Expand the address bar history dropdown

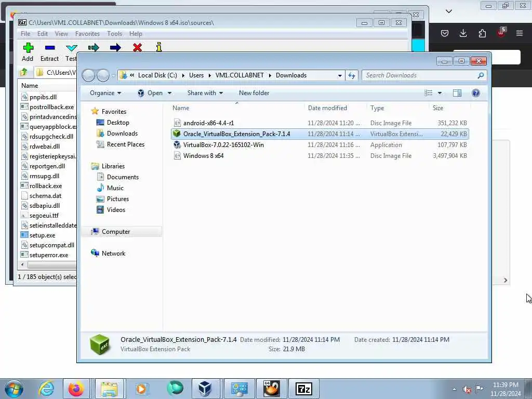[x=340, y=76]
